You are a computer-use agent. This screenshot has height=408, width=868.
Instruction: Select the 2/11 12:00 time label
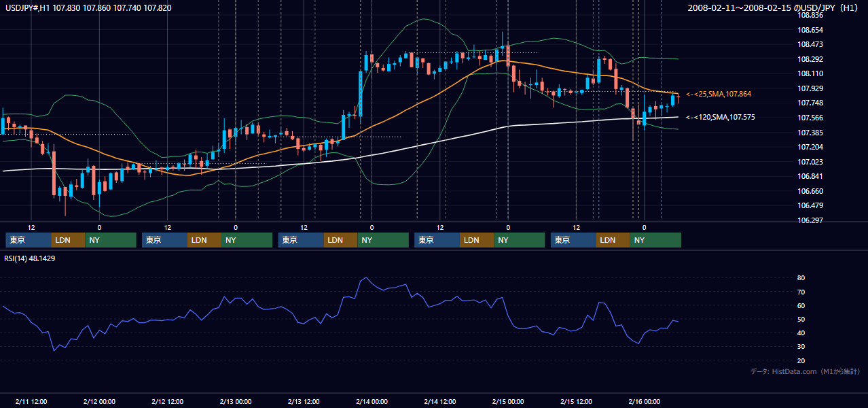pos(31,402)
